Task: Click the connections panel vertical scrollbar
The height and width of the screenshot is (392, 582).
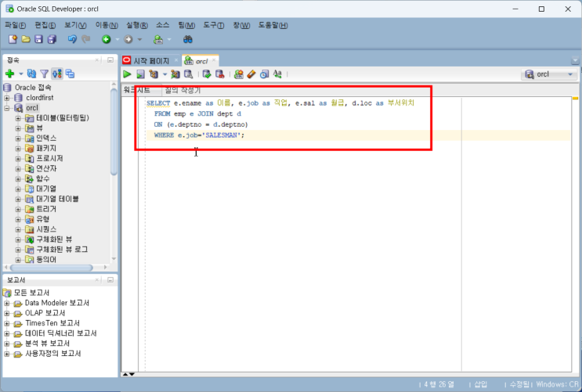Action: click(114, 130)
